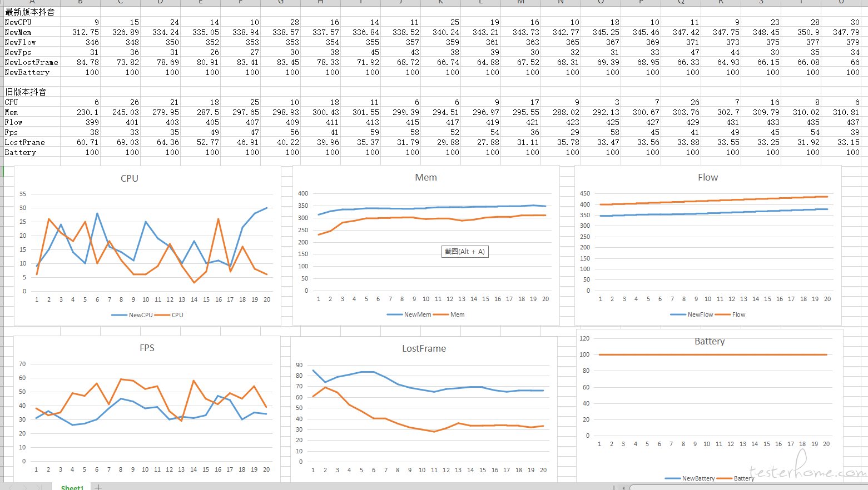The height and width of the screenshot is (490, 868).
Task: Select the NewFlow row label cell
Action: point(32,42)
